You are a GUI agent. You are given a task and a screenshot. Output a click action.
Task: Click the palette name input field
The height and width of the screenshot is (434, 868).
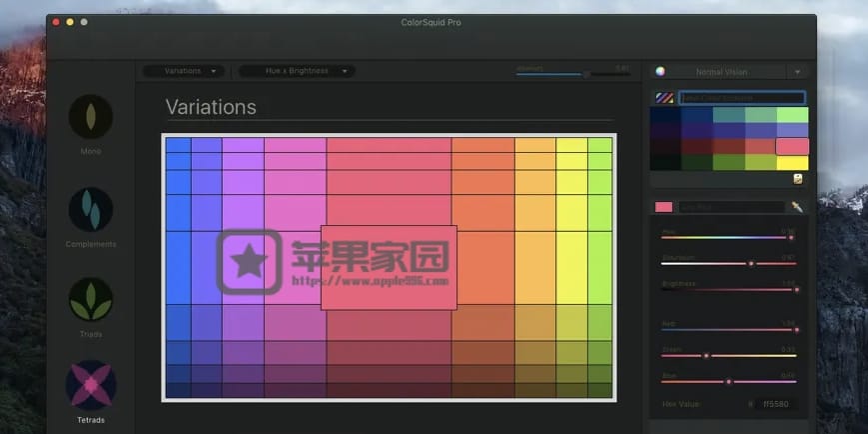(742, 98)
